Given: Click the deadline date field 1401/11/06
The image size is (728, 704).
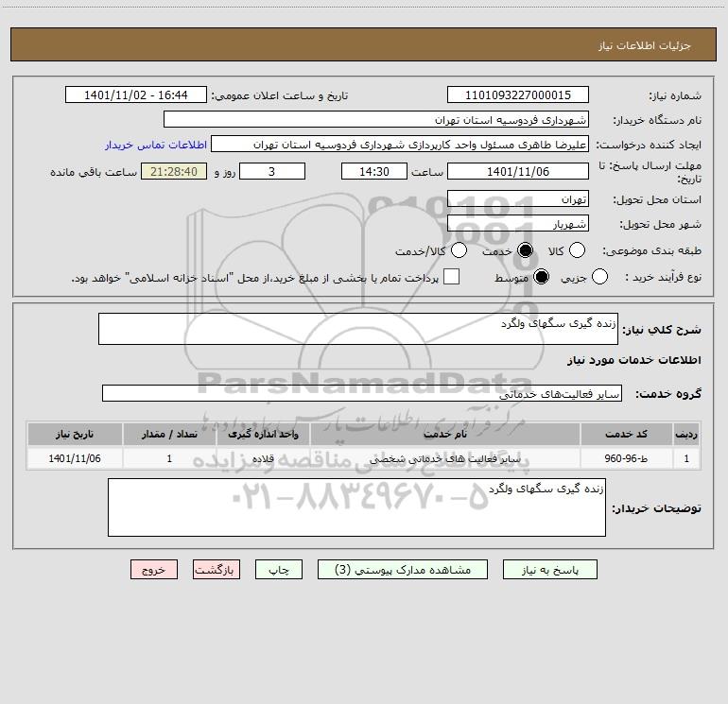Looking at the screenshot, I should point(518,171).
